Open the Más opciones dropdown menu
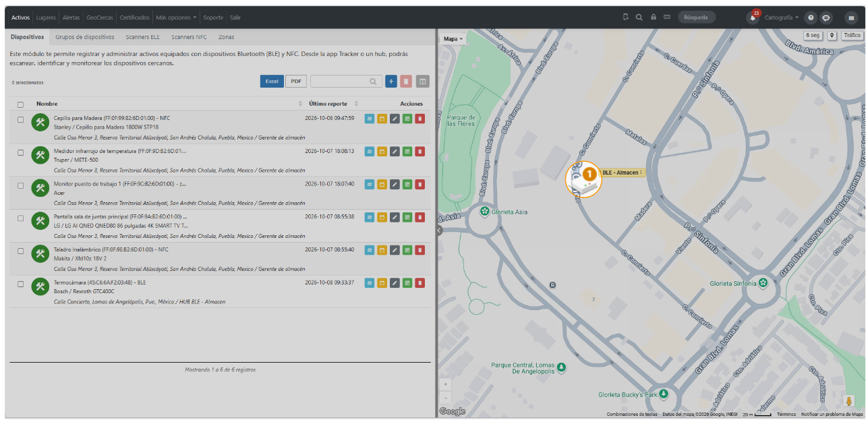The height and width of the screenshot is (422, 868). (176, 18)
